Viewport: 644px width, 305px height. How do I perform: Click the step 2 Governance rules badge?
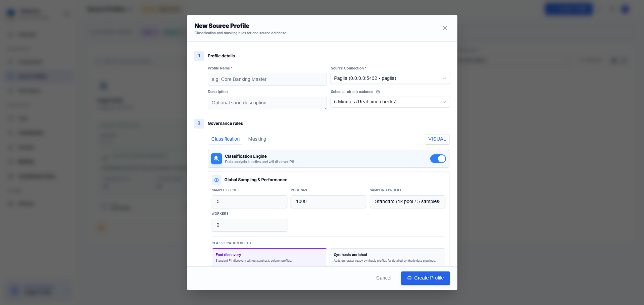[199, 123]
